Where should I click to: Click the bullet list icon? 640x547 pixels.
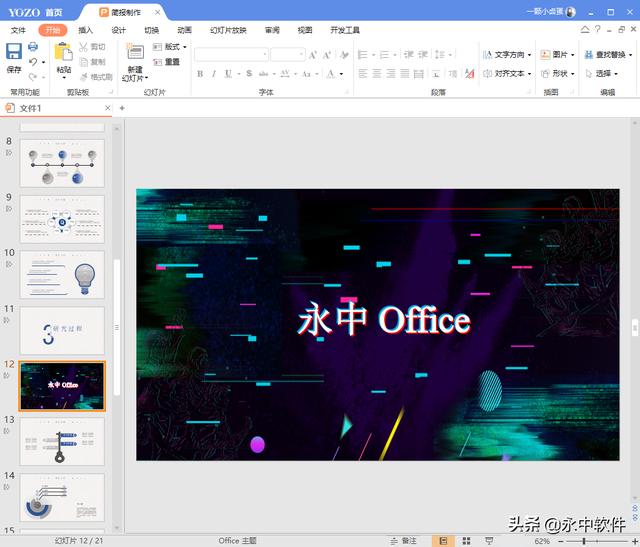click(362, 55)
